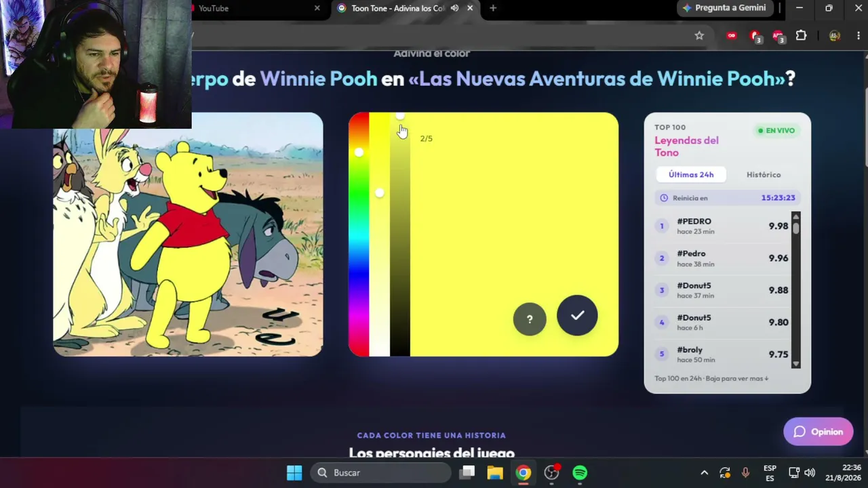Open the Chrome profile avatar
This screenshot has height=488, width=868.
[x=835, y=36]
